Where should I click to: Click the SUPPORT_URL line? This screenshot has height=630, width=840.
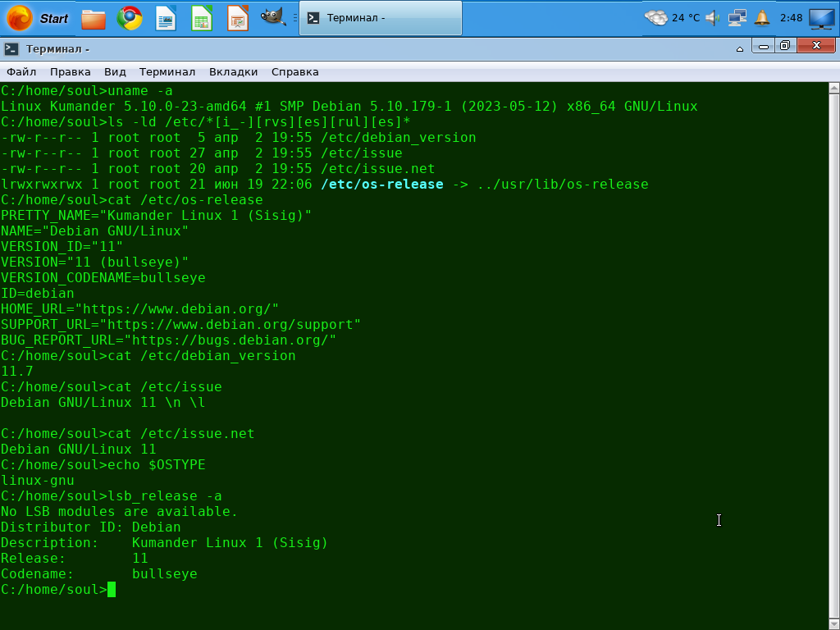180,325
